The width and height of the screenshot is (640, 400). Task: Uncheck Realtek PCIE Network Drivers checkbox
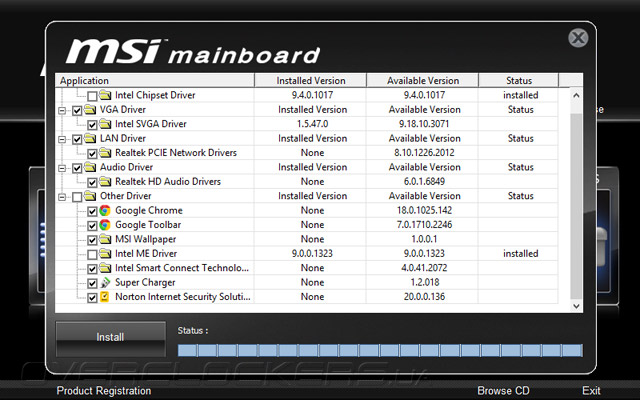click(92, 153)
